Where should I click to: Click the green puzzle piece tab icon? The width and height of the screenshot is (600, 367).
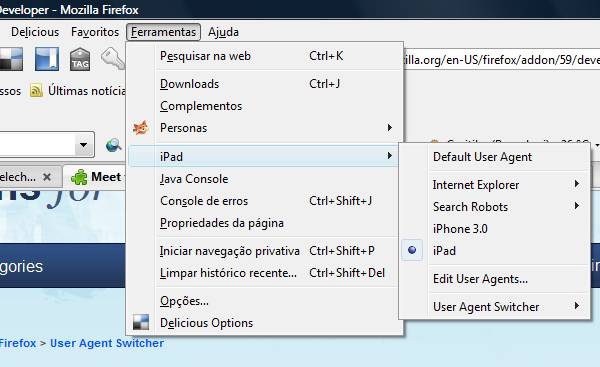79,177
